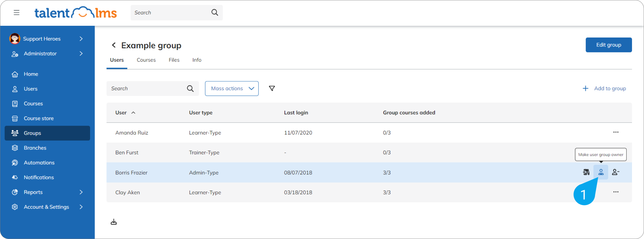Select the Borris Frazier user name

point(131,173)
